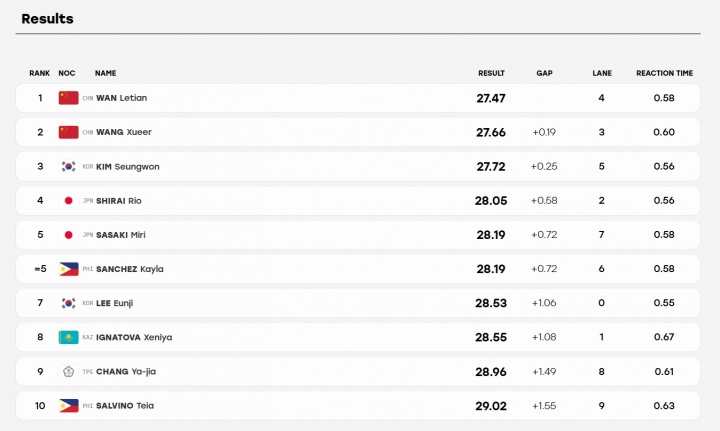
Task: Click Japan flag beside SASAKI Miri
Action: pyautogui.click(x=68, y=235)
